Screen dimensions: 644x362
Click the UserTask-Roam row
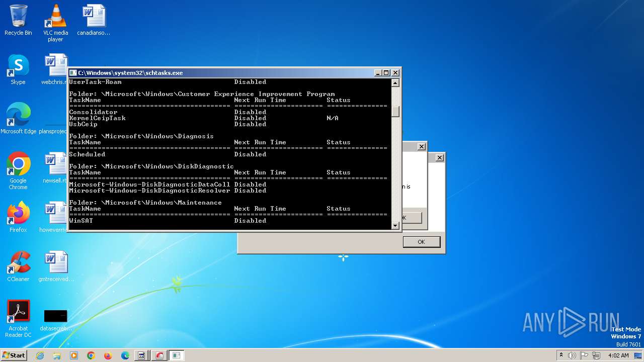(x=168, y=82)
